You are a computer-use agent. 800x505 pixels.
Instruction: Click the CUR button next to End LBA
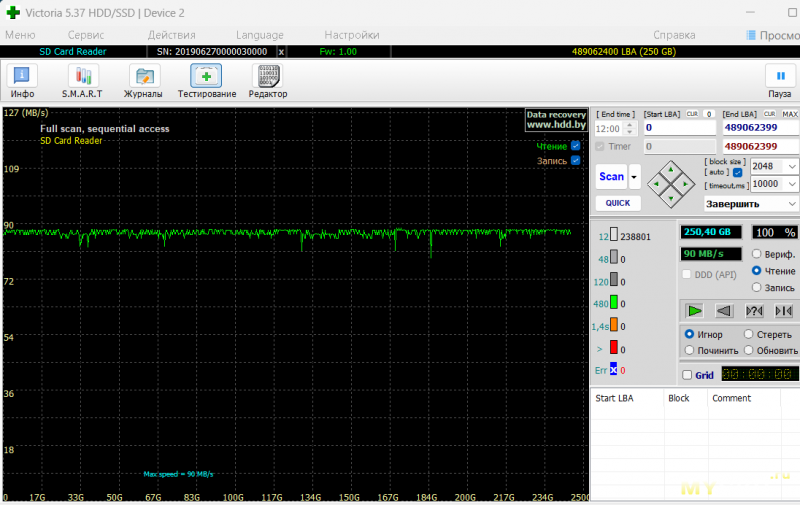tap(769, 114)
